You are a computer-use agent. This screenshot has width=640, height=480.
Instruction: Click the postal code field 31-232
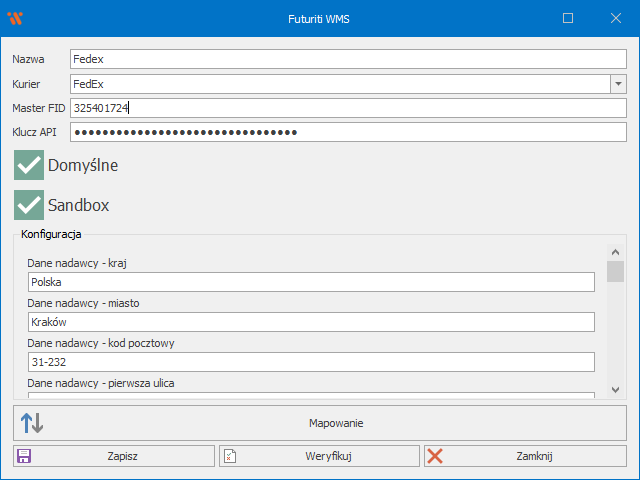(x=311, y=362)
